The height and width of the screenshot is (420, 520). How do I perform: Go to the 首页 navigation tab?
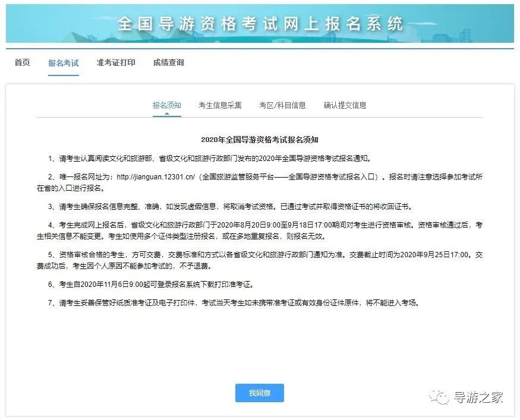coord(22,62)
